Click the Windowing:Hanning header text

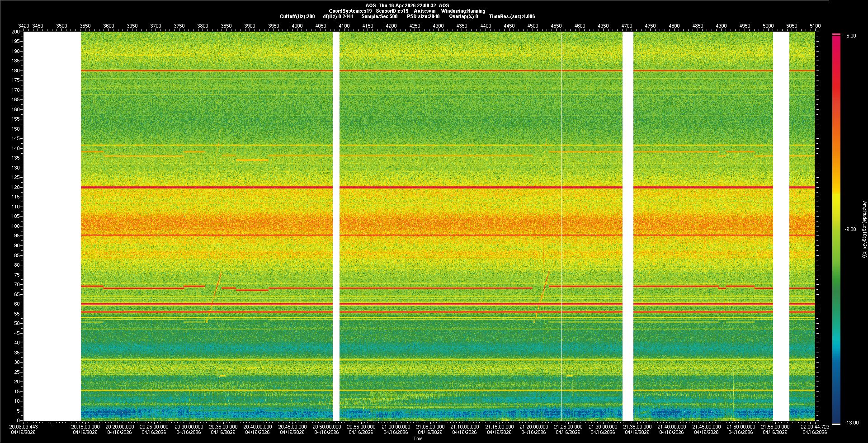[x=463, y=11]
